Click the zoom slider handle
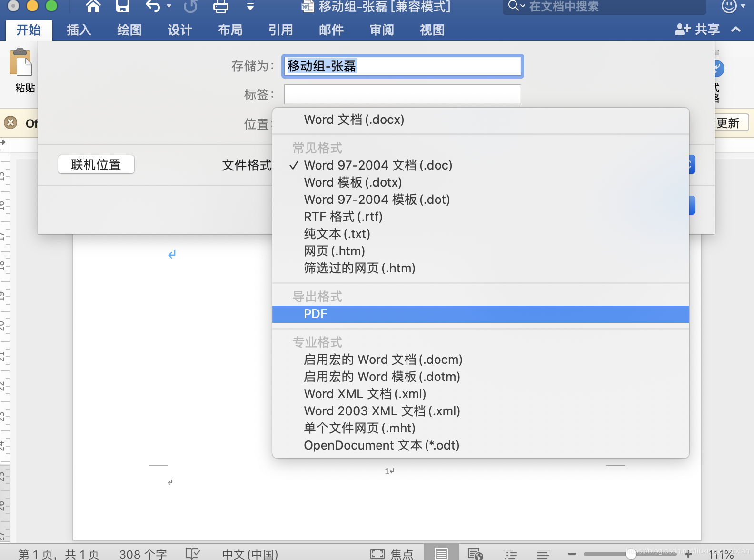 coord(631,554)
